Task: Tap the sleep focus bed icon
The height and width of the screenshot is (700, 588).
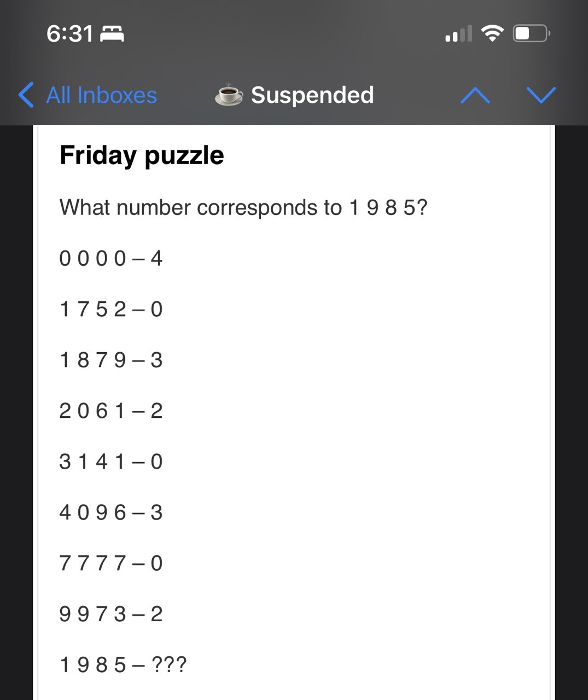Action: 112,34
